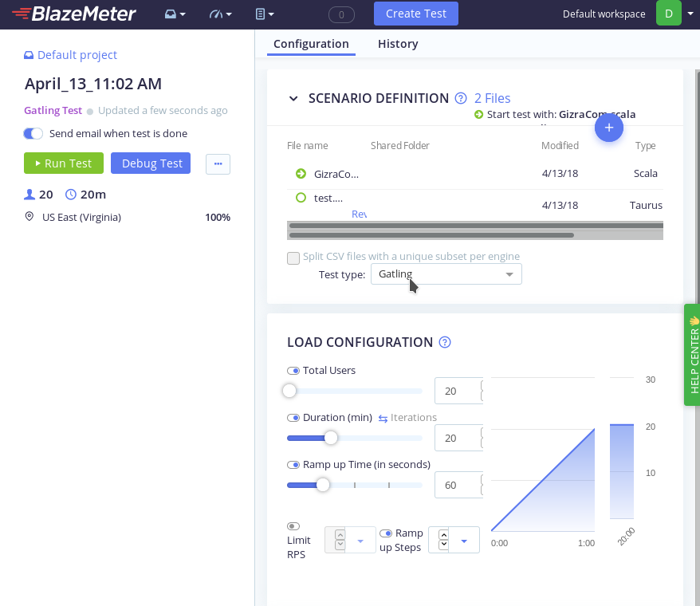Click the Duration slider handle
The height and width of the screenshot is (606, 700).
[330, 438]
